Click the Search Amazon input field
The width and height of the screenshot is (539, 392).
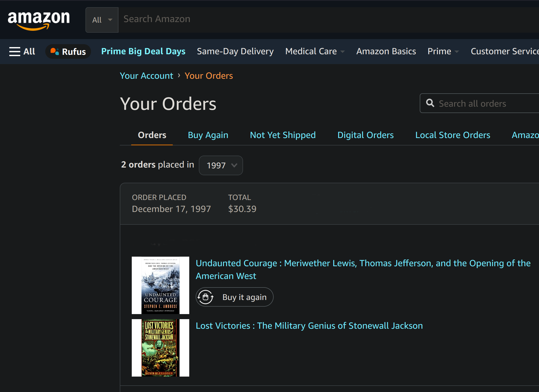pos(319,19)
